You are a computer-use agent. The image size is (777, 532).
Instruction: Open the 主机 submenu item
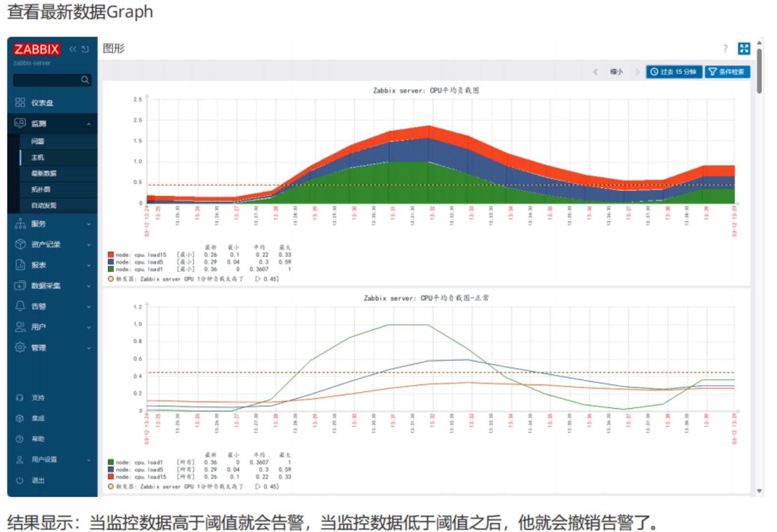58,158
